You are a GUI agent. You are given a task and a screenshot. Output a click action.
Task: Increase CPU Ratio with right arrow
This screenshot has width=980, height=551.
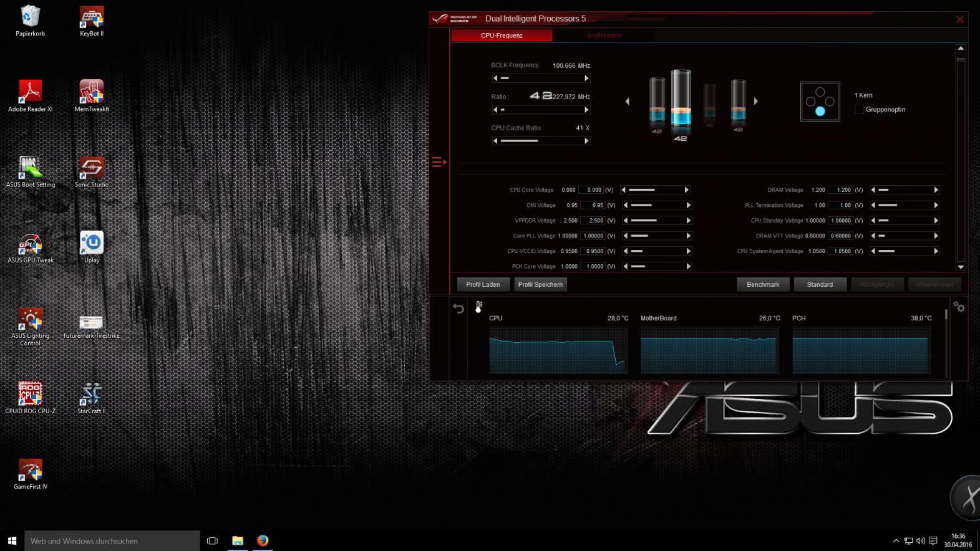[x=586, y=110]
